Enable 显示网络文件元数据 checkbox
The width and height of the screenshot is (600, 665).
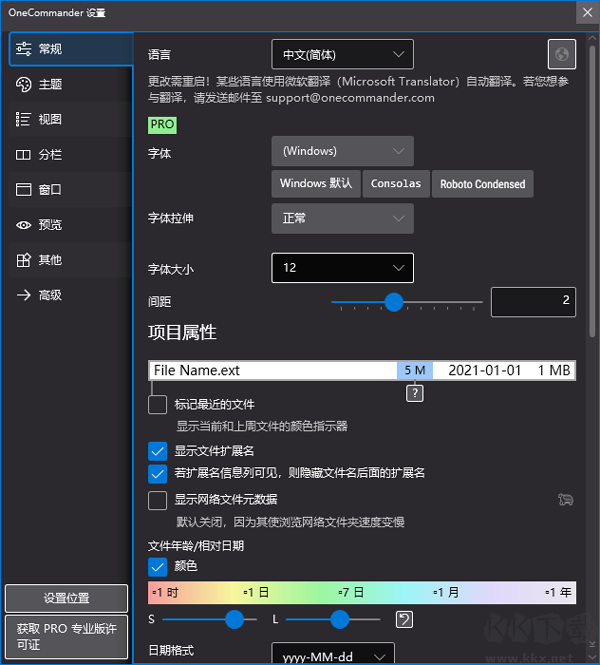[157, 500]
